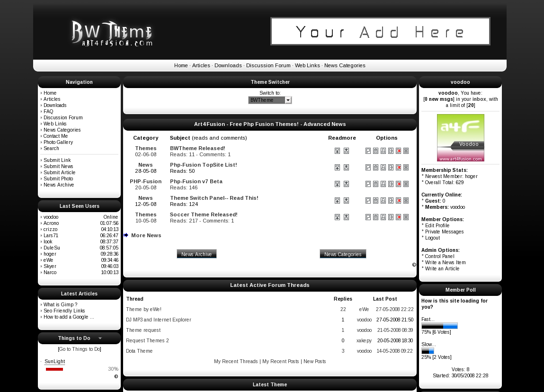Click the Voodoo avatar image
Image resolution: width=544 pixels, height=392 pixels.
coord(460,138)
